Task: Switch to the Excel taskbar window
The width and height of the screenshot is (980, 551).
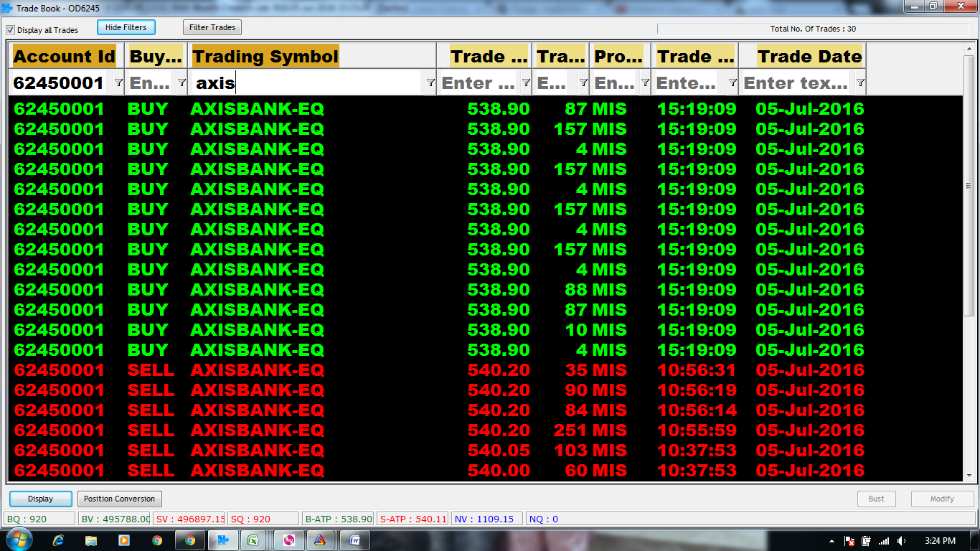Action: 253,540
